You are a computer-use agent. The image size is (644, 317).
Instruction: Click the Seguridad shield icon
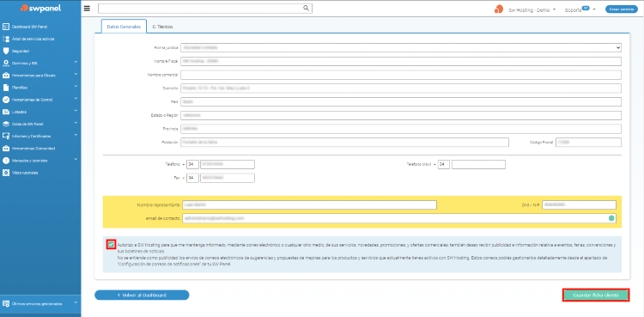click(x=6, y=51)
